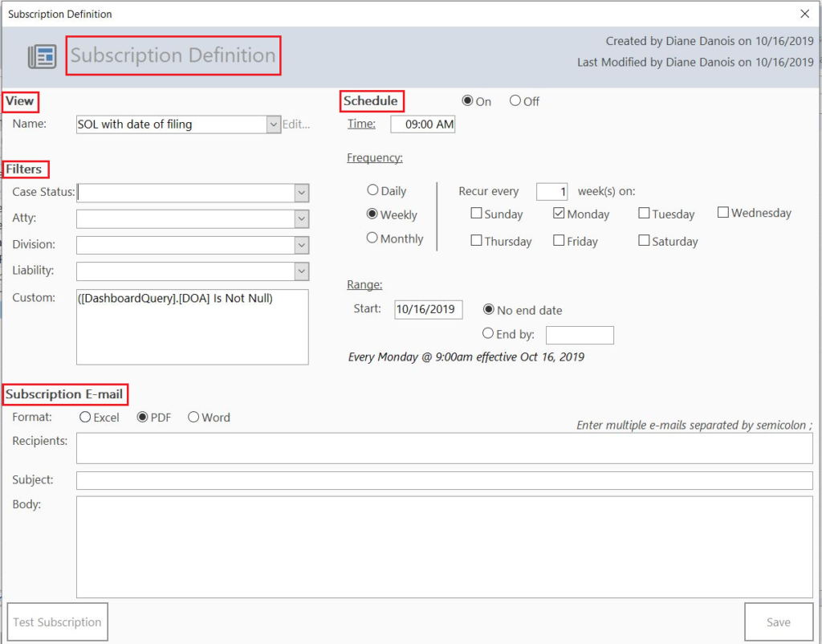Expand the Liability dropdown
Viewport: 822px width, 644px height.
pos(302,271)
